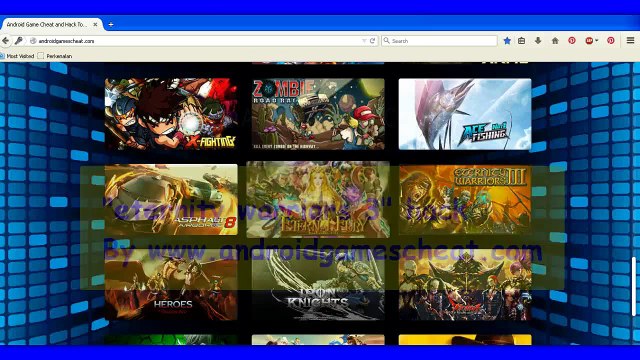Image resolution: width=640 pixels, height=360 pixels.
Task: Open the X-Fighting game thumbnail
Action: (x=171, y=114)
